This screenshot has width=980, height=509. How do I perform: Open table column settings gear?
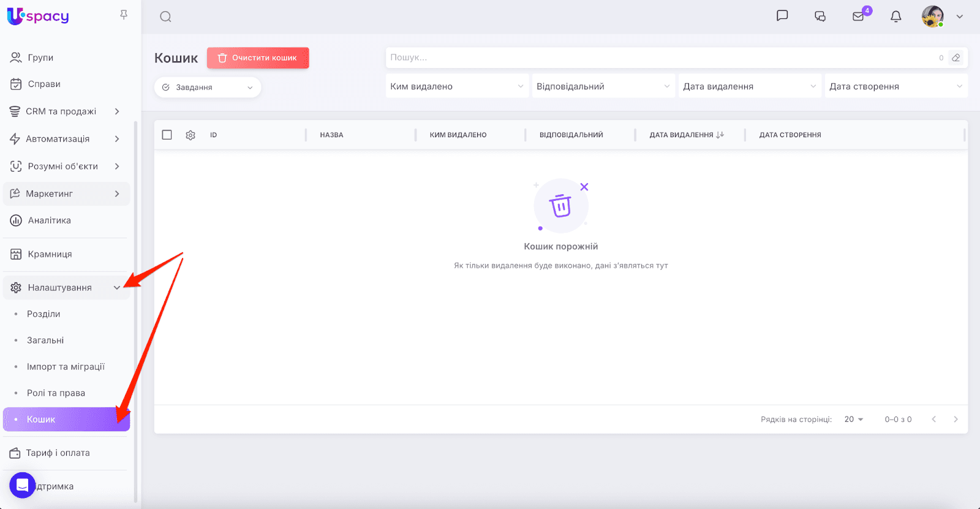[190, 135]
